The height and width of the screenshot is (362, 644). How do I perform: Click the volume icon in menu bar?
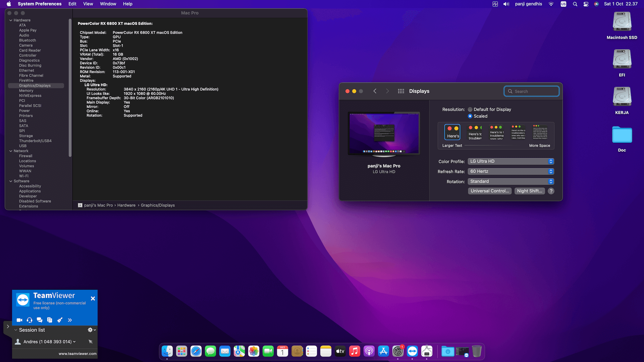point(506,4)
